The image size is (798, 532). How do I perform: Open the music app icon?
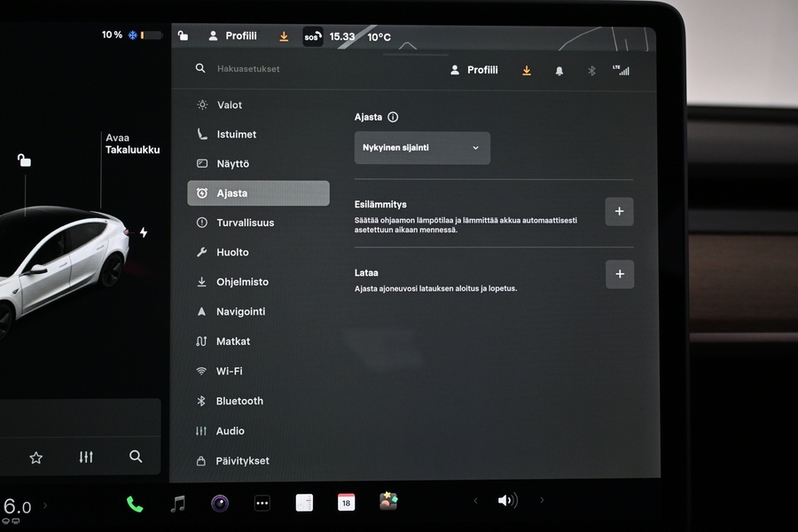[x=178, y=504]
